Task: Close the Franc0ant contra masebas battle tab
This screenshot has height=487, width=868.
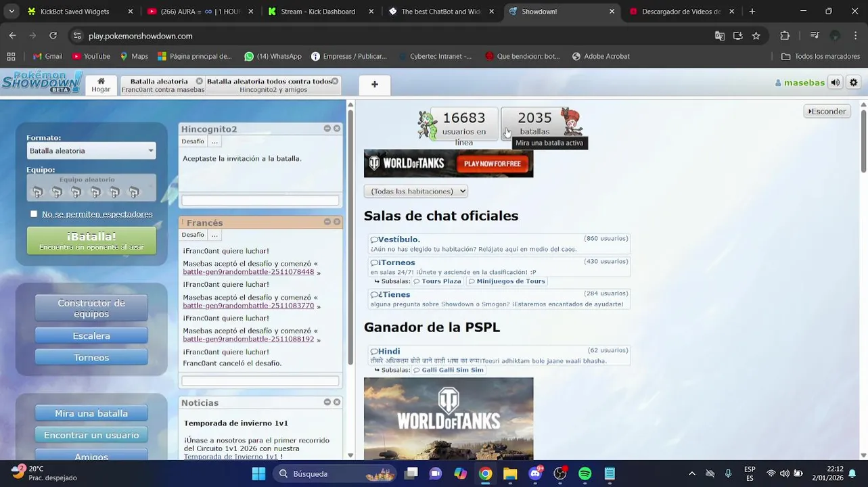Action: click(199, 81)
